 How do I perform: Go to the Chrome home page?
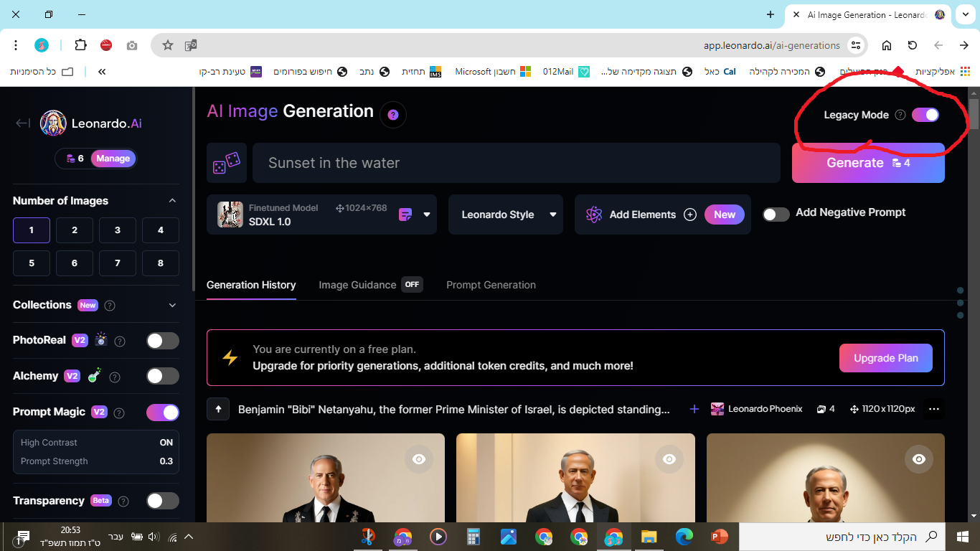pos(887,45)
